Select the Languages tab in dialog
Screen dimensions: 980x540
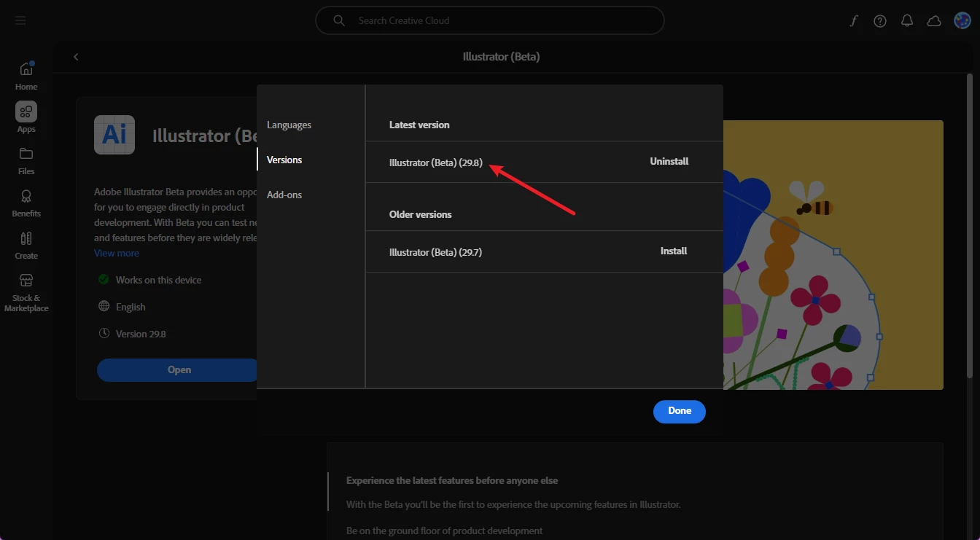(x=289, y=125)
